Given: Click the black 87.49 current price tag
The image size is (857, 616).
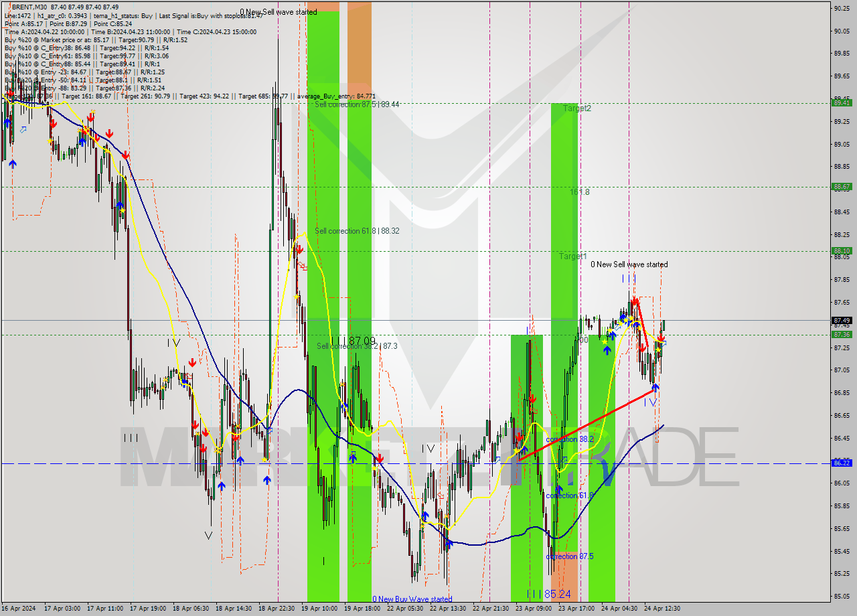Looking at the screenshot, I should pos(842,320).
